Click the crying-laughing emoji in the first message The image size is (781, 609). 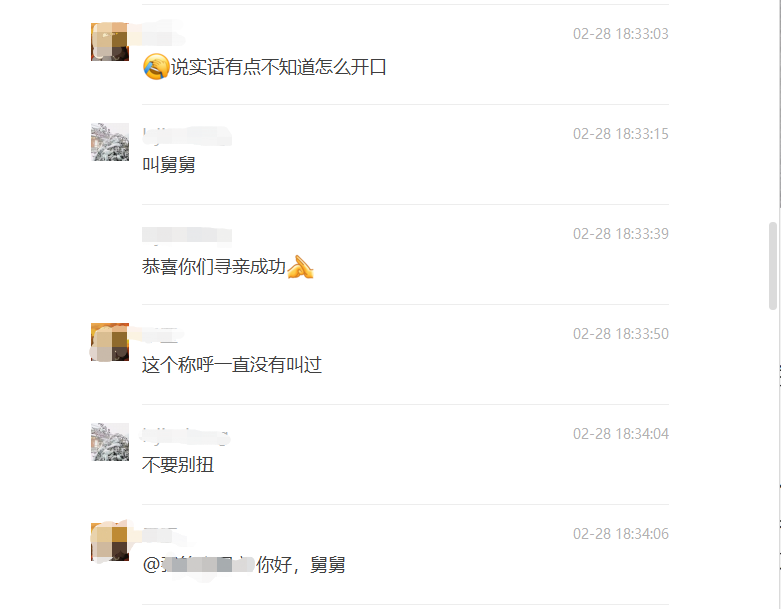coord(156,66)
